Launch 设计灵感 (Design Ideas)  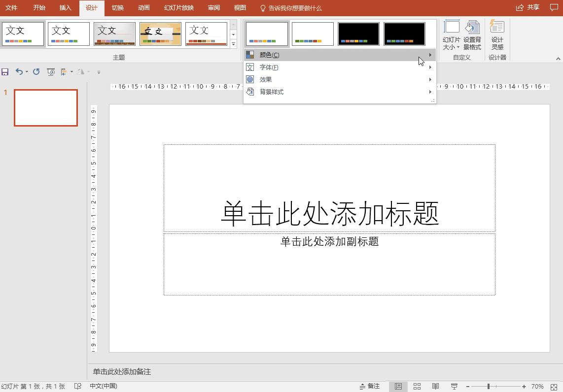pos(496,34)
